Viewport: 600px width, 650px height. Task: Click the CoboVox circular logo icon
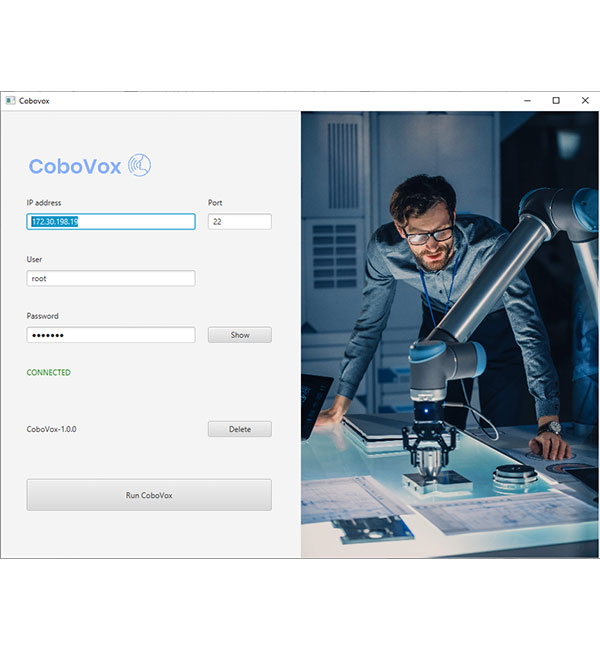(139, 165)
